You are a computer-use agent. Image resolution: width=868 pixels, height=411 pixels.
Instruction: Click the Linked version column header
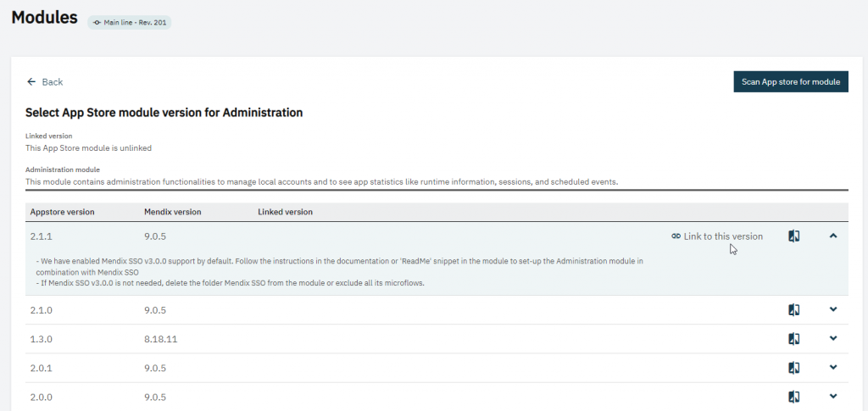285,212
